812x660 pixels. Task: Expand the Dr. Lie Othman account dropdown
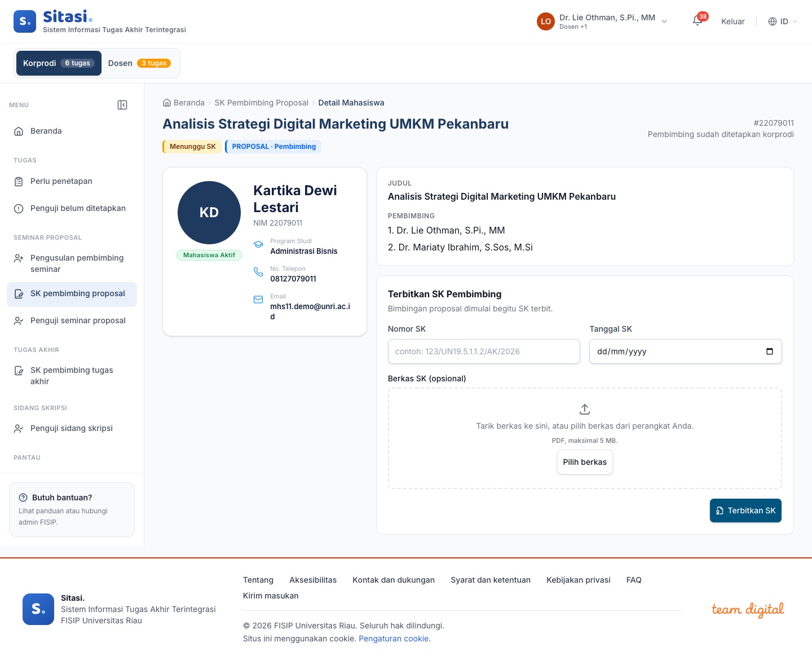point(664,21)
